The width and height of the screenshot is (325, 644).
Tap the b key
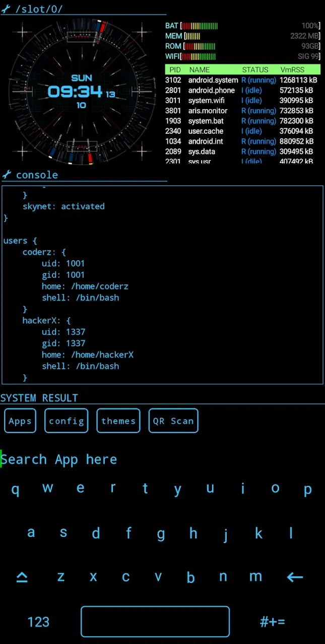[190, 577]
